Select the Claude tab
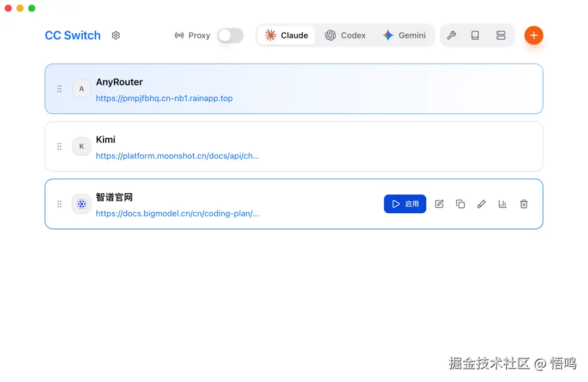Image resolution: width=588 pixels, height=382 pixels. (x=286, y=35)
